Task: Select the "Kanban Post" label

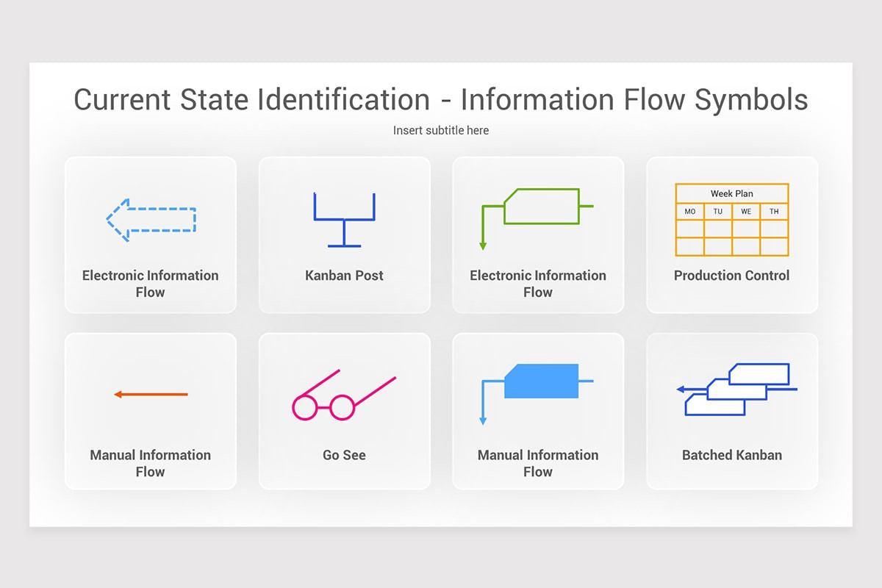Action: point(344,276)
